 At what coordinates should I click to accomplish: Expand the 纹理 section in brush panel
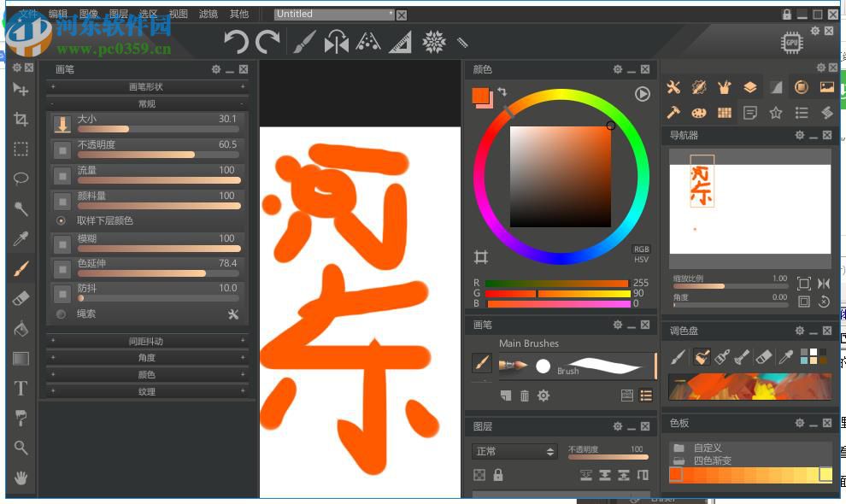pyautogui.click(x=147, y=391)
